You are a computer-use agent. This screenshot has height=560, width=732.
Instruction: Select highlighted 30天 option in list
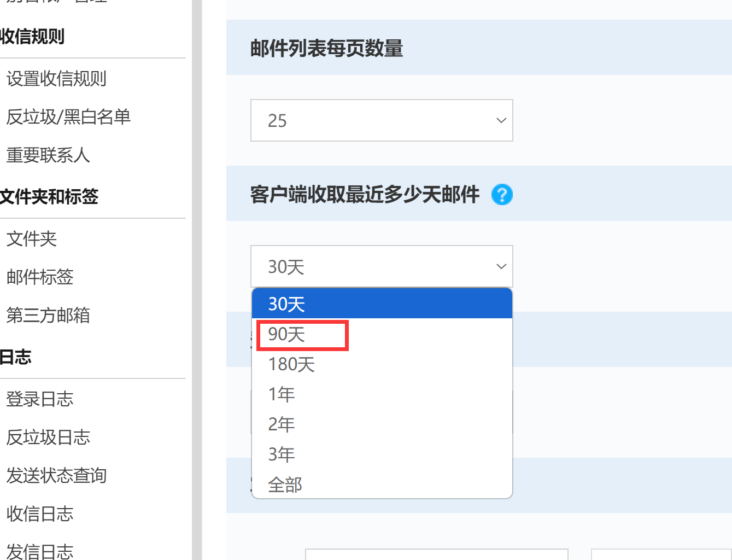click(x=382, y=304)
